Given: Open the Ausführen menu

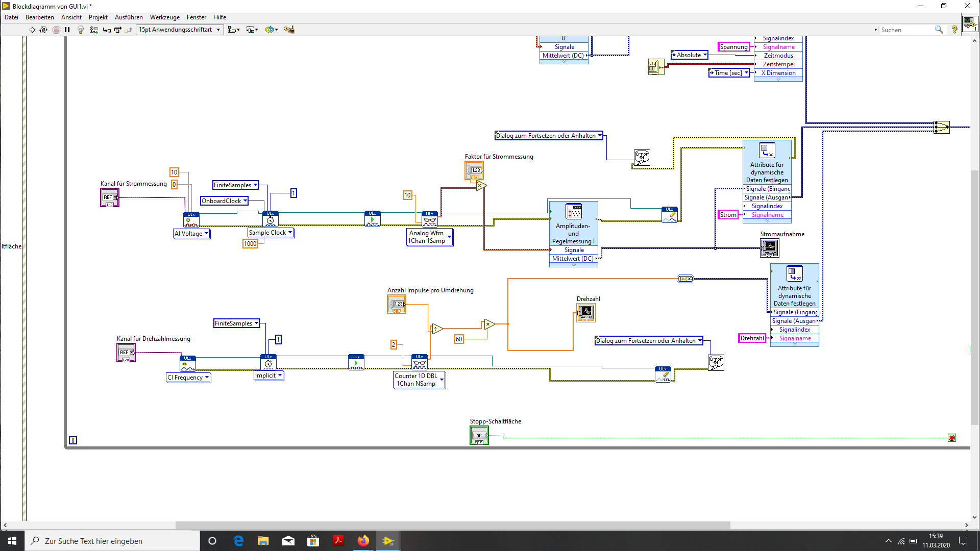Looking at the screenshot, I should click(129, 17).
